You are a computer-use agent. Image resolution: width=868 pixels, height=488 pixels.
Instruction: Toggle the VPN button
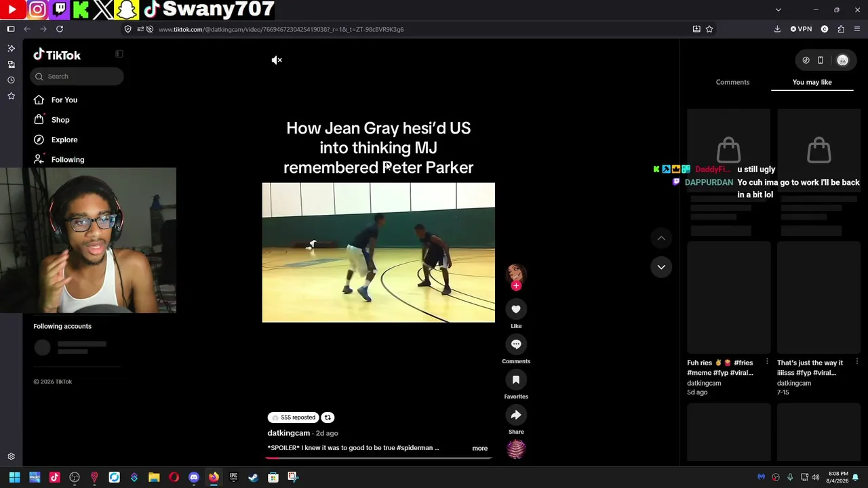coord(802,29)
